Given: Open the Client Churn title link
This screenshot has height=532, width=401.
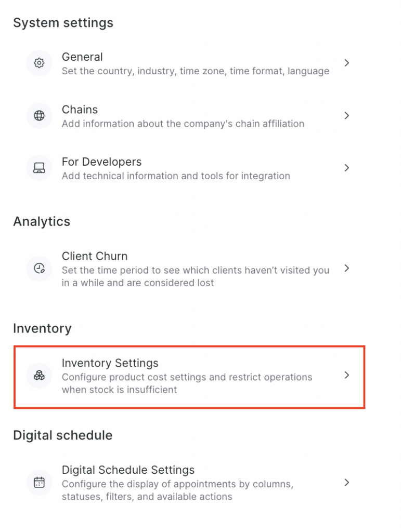Looking at the screenshot, I should coord(95,256).
